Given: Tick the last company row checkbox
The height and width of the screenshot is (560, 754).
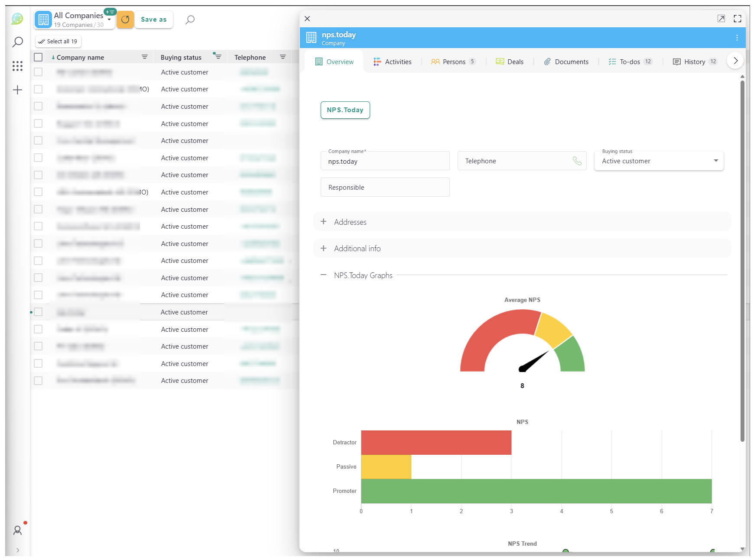Looking at the screenshot, I should coord(38,381).
